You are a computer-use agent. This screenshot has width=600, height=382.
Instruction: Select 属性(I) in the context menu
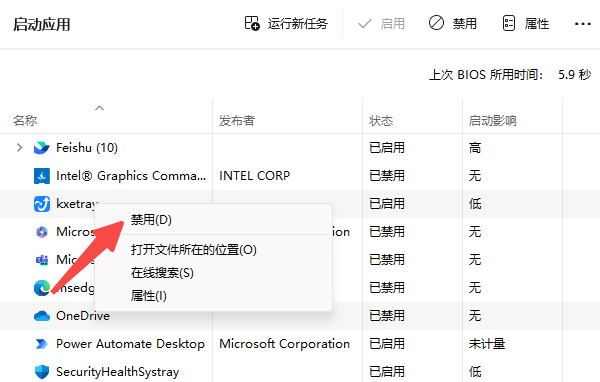pyautogui.click(x=148, y=296)
